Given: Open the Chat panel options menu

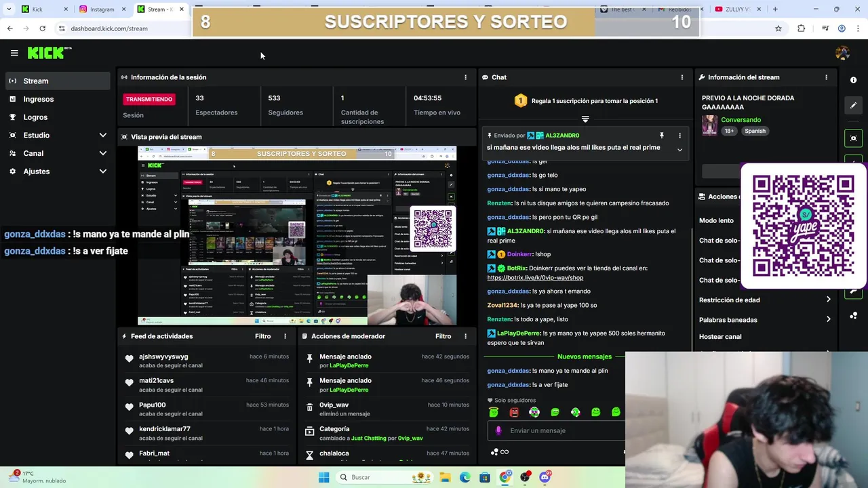Looking at the screenshot, I should (x=682, y=77).
